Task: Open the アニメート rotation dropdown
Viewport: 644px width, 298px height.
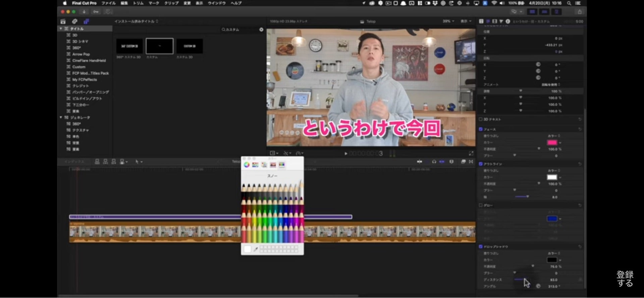Action: pyautogui.click(x=551, y=85)
